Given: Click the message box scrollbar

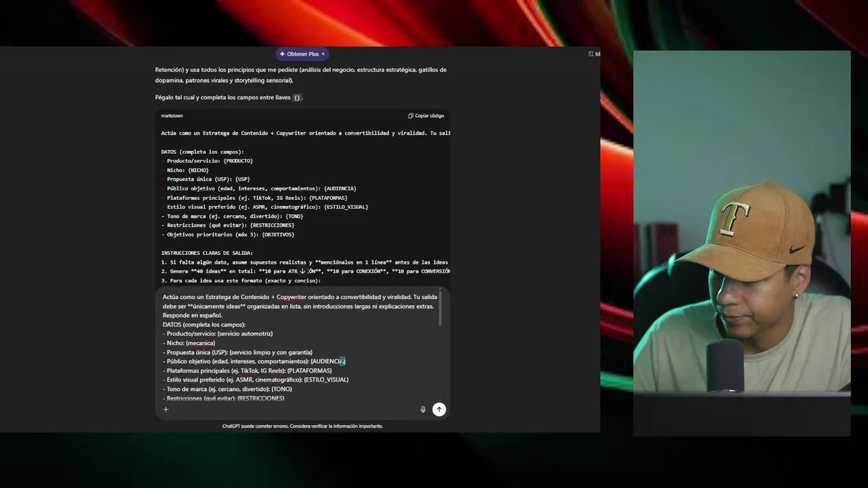Looking at the screenshot, I should [441, 308].
